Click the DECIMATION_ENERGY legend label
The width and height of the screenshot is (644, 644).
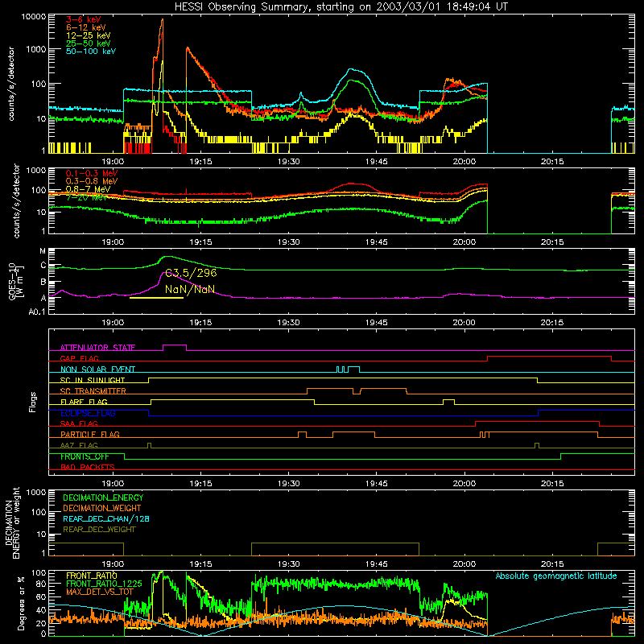pos(103,497)
